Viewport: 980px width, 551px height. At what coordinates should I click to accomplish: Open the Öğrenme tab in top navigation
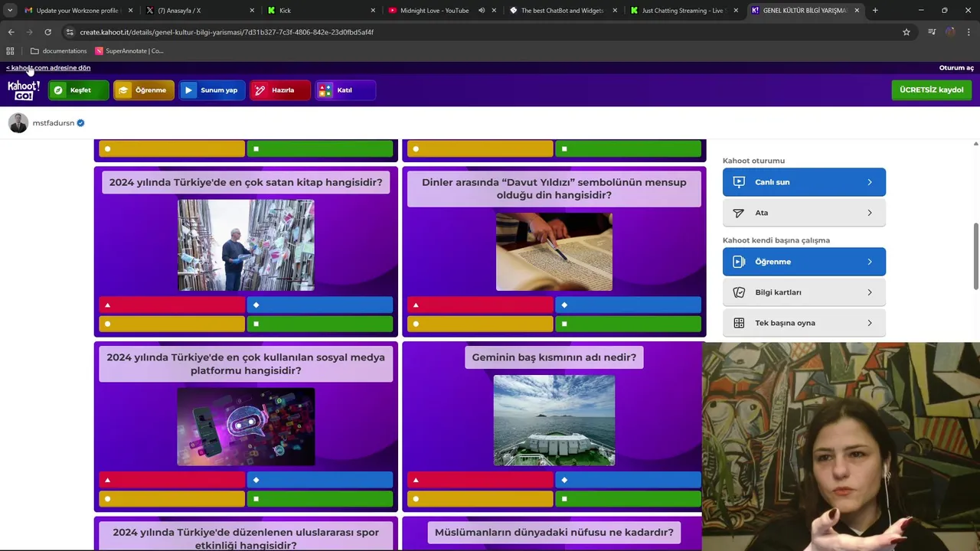tap(144, 90)
